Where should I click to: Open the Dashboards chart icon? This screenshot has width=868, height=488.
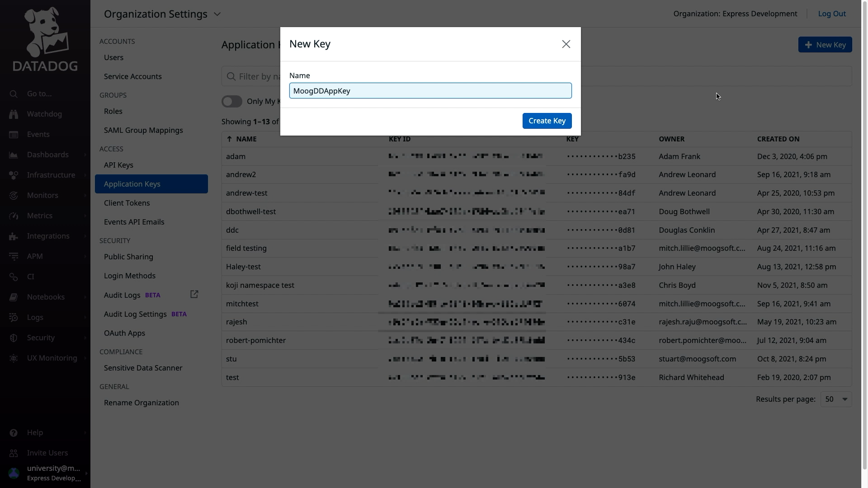click(14, 155)
